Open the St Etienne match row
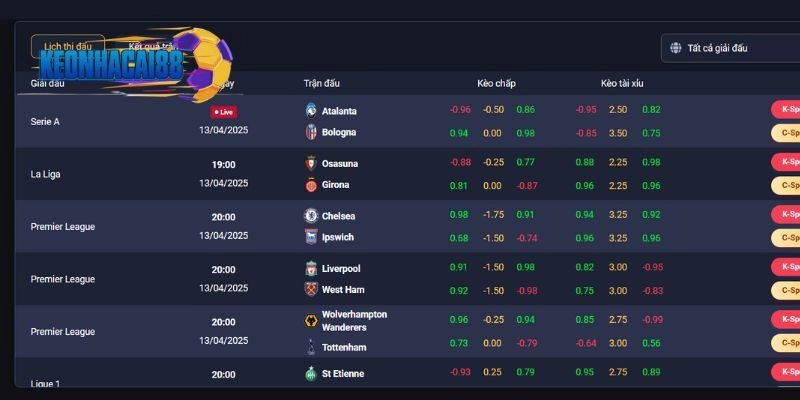Screen dimensions: 800x400 [x=343, y=373]
